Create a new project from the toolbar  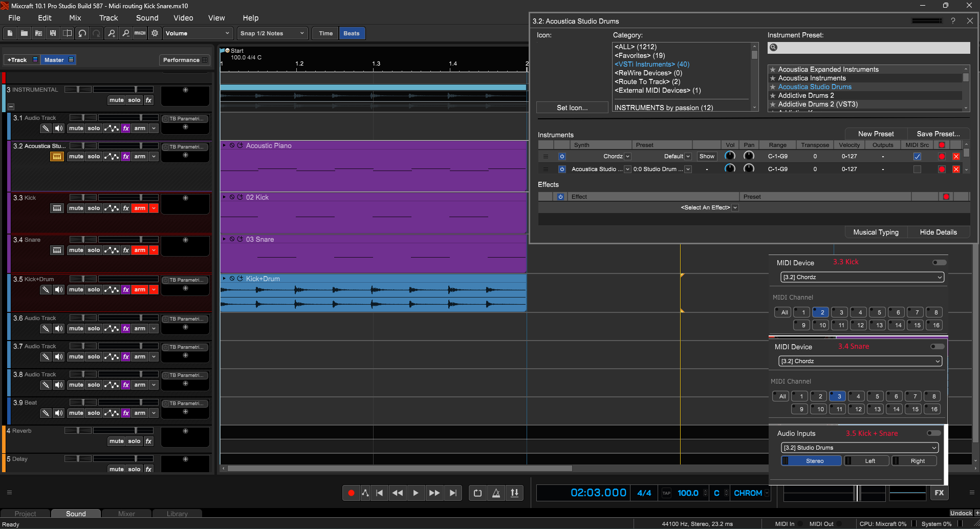10,33
